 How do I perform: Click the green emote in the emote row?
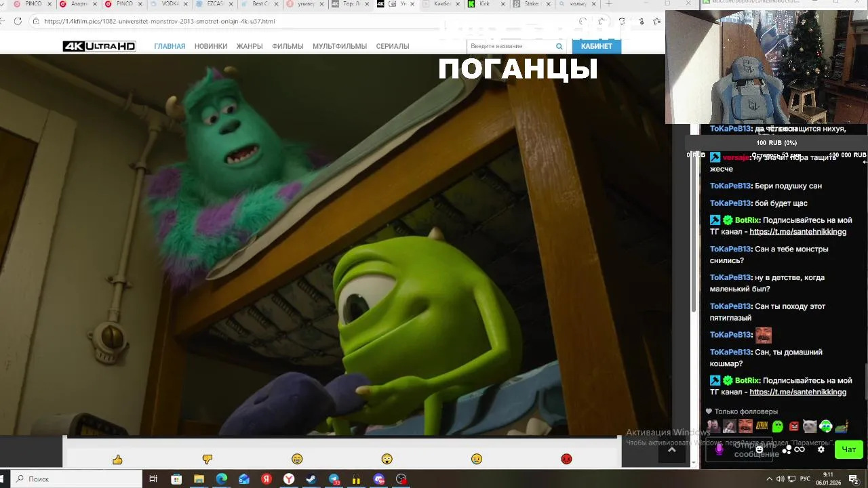pyautogui.click(x=778, y=427)
